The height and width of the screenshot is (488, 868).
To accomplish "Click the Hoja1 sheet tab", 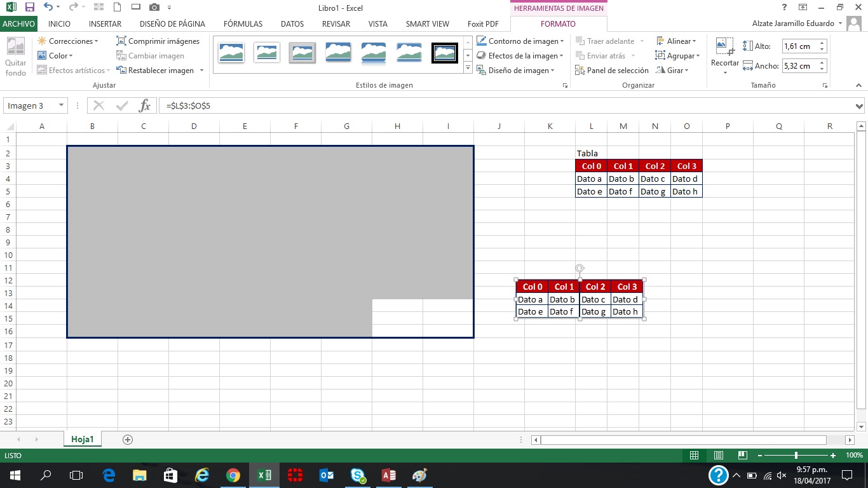I will 82,438.
